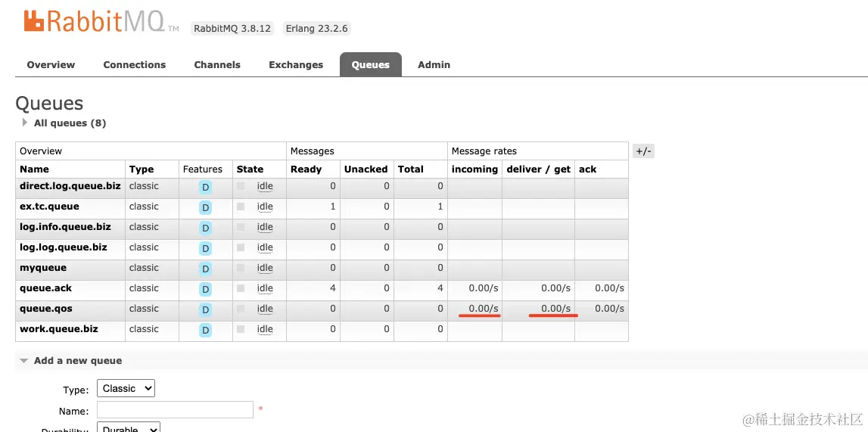Open the Connections tab
The image size is (868, 432).
click(135, 65)
